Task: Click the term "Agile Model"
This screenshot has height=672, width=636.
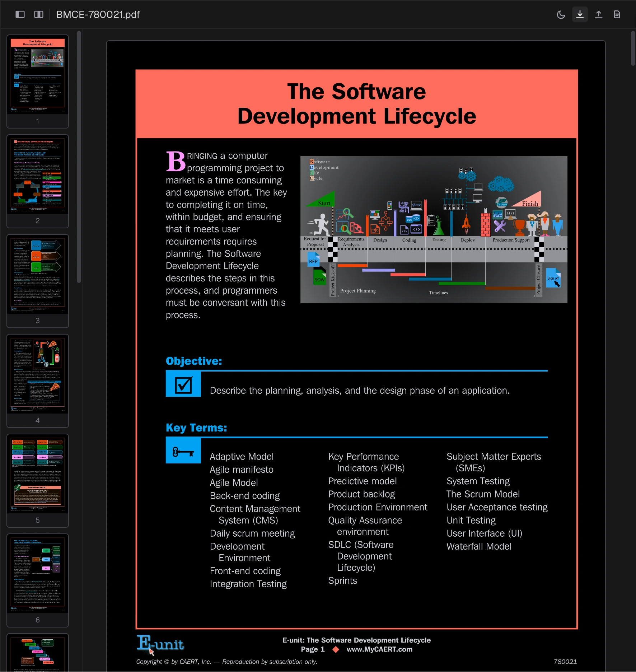Action: coord(234,483)
